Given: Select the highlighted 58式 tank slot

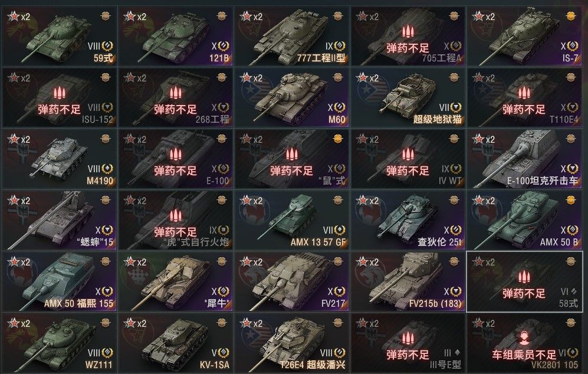Looking at the screenshot, I should pos(524,281).
